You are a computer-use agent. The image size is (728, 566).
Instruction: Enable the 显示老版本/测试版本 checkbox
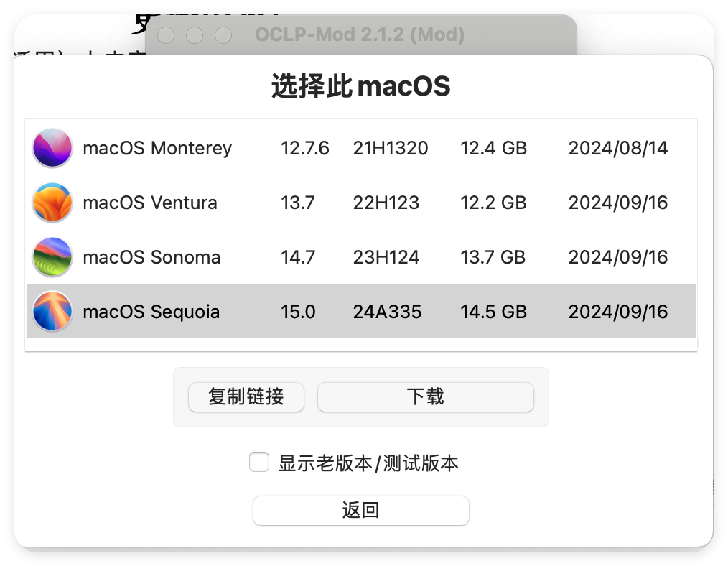click(x=259, y=462)
